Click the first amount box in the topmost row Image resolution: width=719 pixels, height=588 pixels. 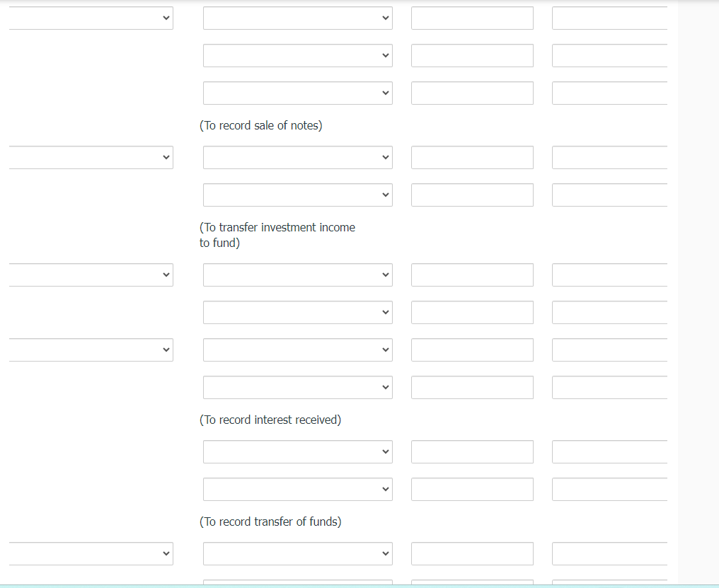472,18
